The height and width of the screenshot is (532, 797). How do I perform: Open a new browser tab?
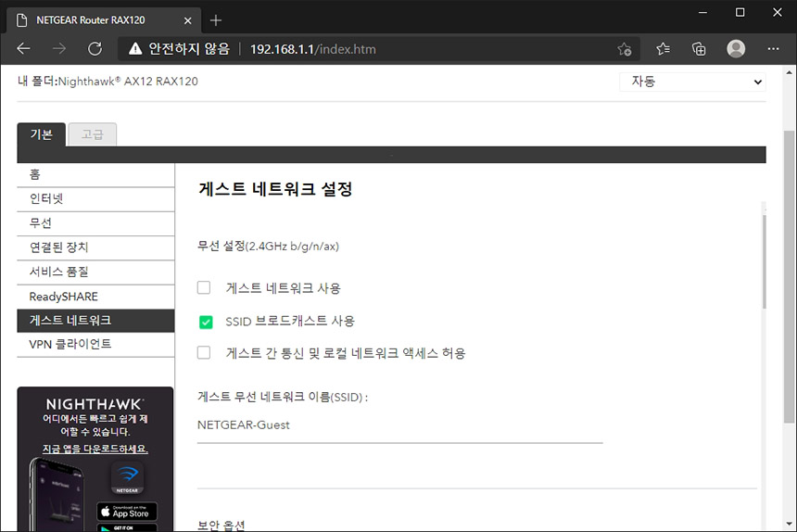pos(216,20)
